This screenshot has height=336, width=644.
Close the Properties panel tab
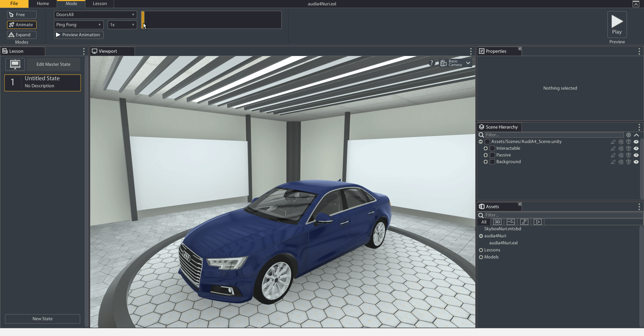520,49
